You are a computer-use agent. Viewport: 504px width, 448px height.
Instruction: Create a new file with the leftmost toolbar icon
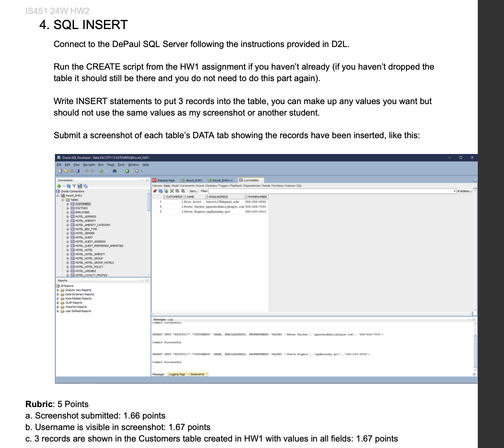click(60, 171)
